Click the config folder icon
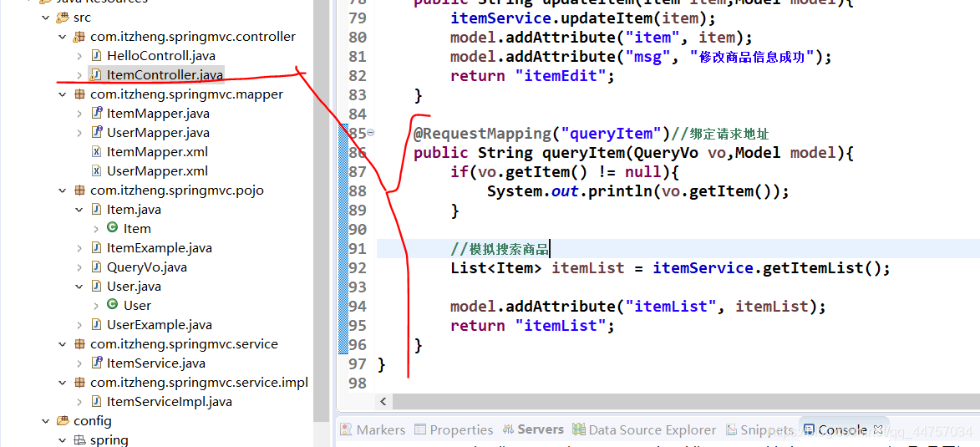The image size is (980, 447). pos(63,421)
